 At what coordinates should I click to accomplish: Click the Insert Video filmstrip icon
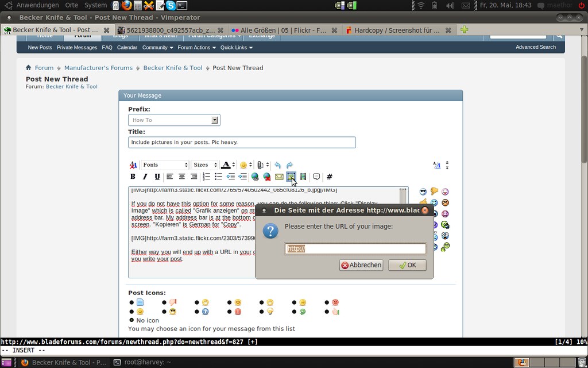[303, 177]
